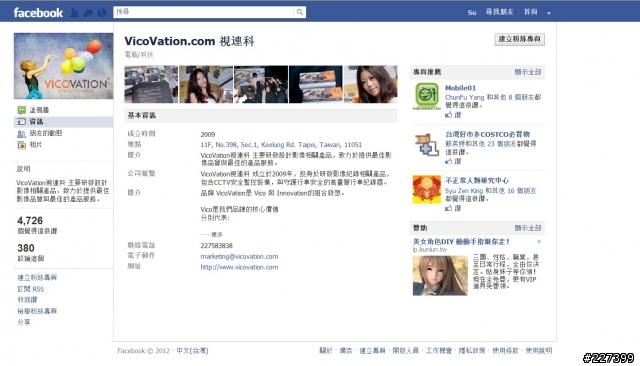Click developers link in footer
This screenshot has width=640, height=366.
tap(405, 350)
